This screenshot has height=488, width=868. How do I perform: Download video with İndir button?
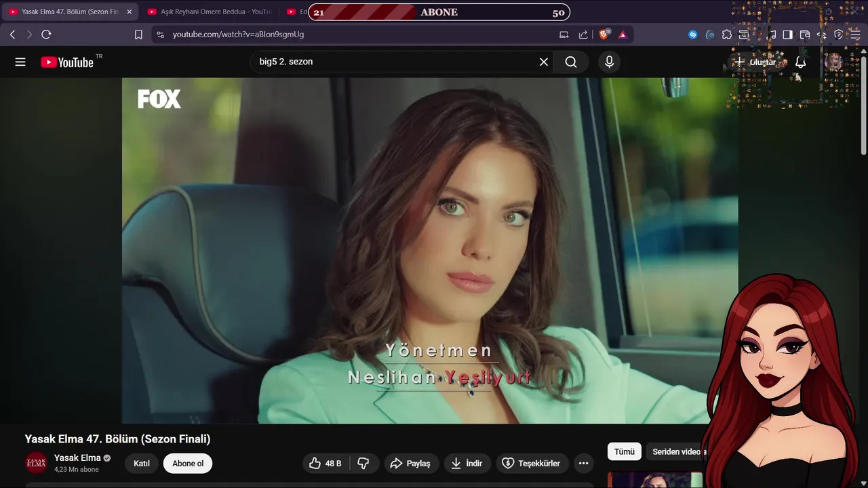coord(467,464)
